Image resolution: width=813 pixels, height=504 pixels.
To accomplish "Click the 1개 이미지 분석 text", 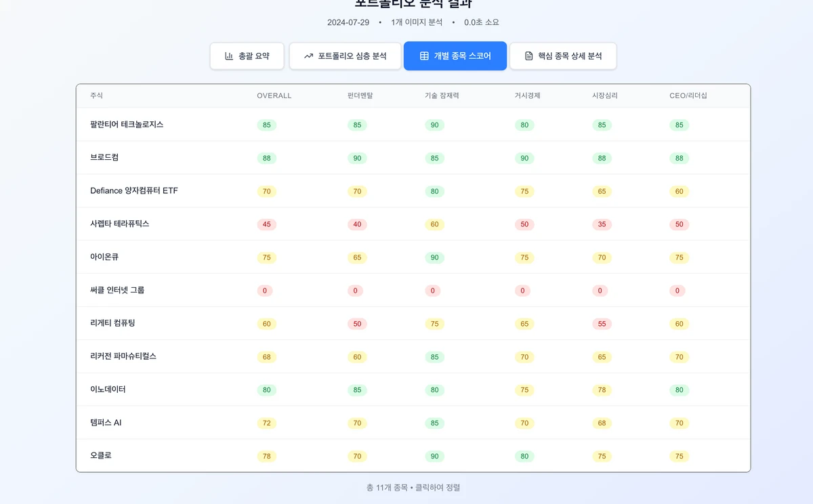I will [417, 22].
